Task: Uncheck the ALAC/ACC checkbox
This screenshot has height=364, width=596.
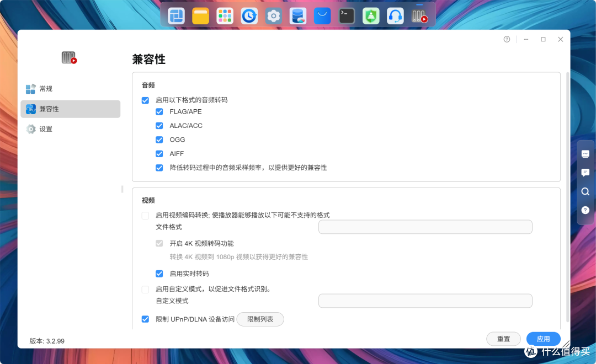Action: [x=159, y=126]
